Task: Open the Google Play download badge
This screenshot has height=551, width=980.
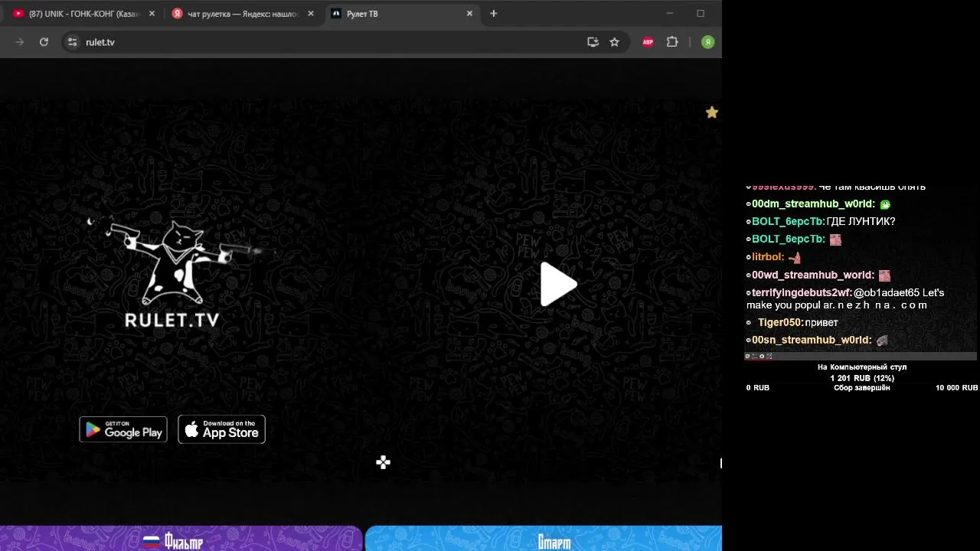Action: pyautogui.click(x=123, y=429)
